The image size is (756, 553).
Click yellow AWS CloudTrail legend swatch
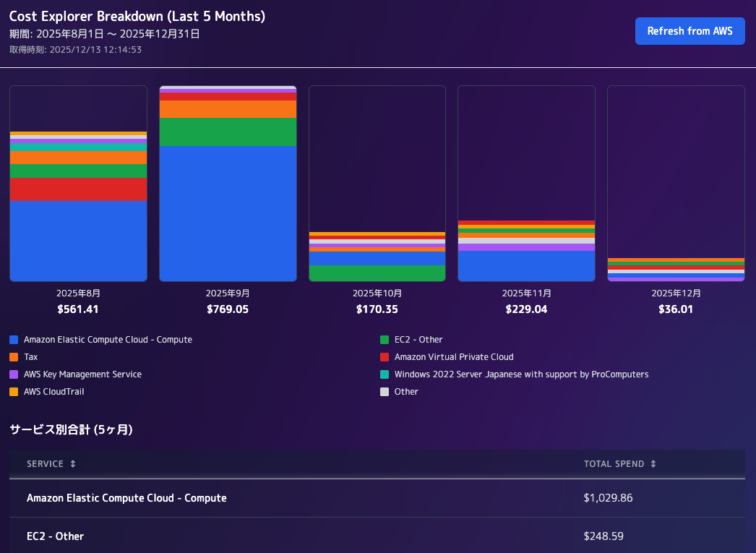(x=14, y=392)
